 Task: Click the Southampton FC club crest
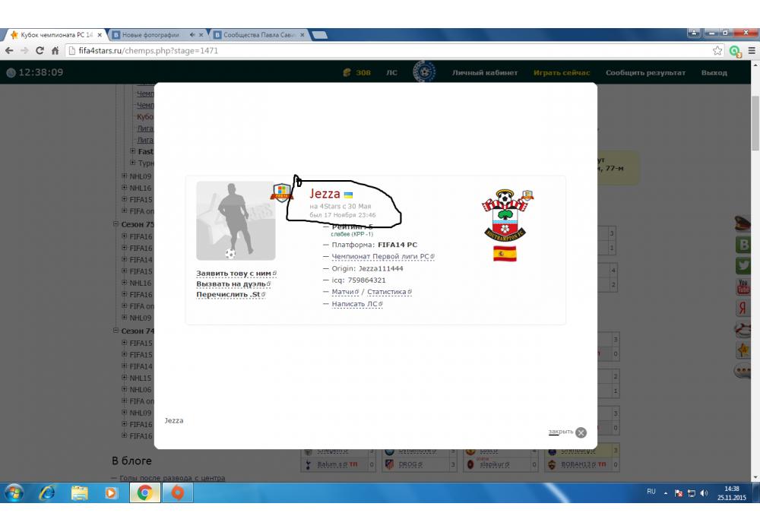505,215
